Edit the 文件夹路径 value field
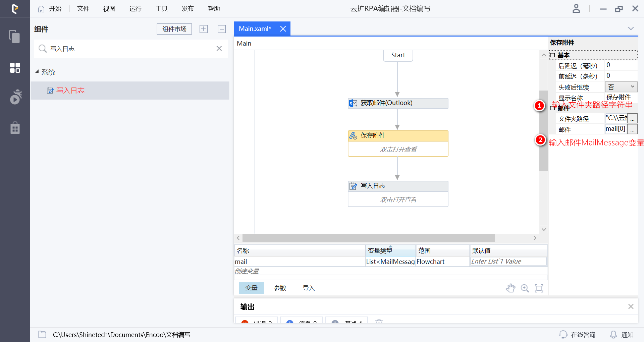Viewport: 644px width, 342px height. (616, 118)
